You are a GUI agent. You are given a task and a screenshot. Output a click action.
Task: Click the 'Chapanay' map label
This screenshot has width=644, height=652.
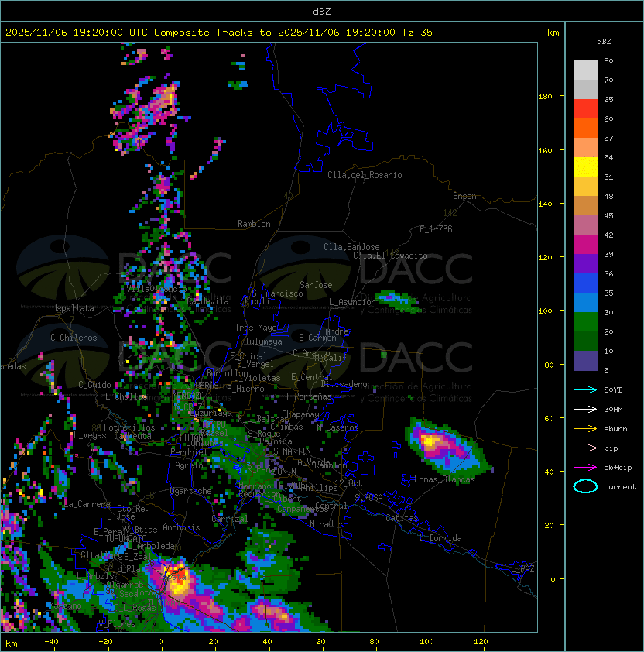(x=300, y=414)
